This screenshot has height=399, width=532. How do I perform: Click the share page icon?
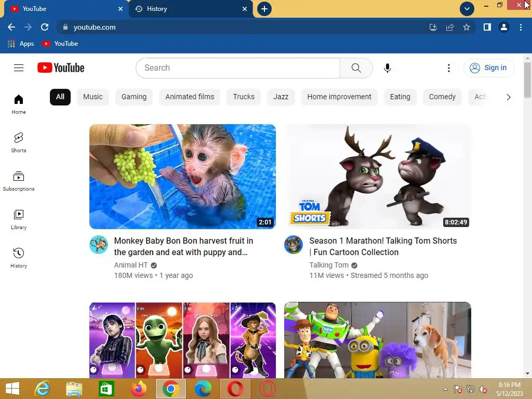(x=450, y=27)
